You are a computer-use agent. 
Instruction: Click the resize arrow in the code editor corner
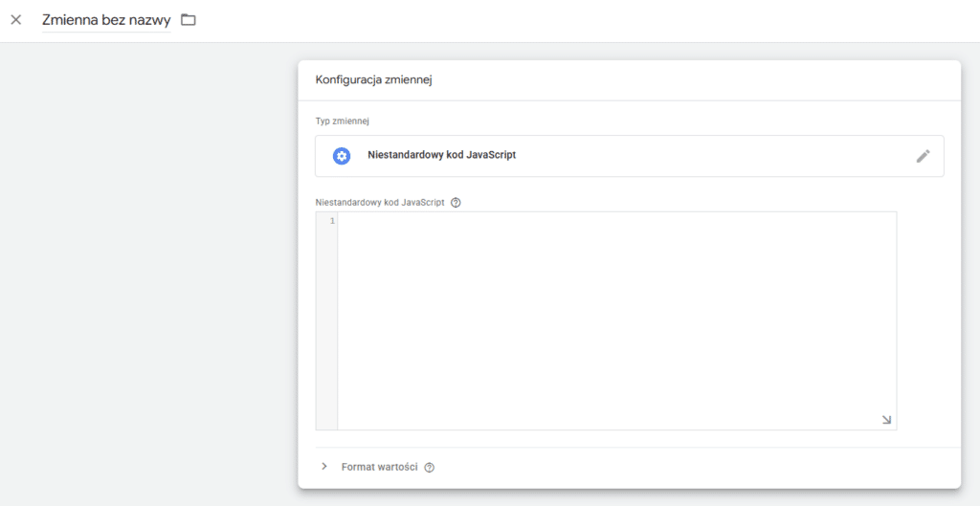886,420
